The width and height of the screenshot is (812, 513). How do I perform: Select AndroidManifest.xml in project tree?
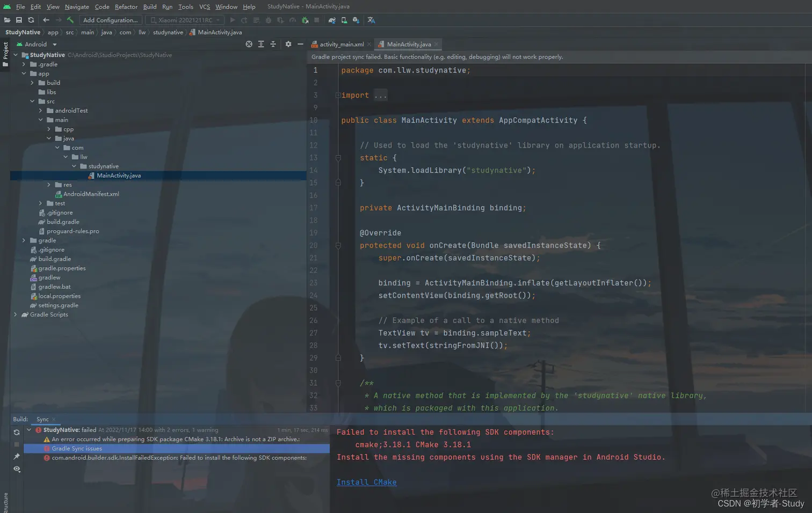pyautogui.click(x=91, y=194)
